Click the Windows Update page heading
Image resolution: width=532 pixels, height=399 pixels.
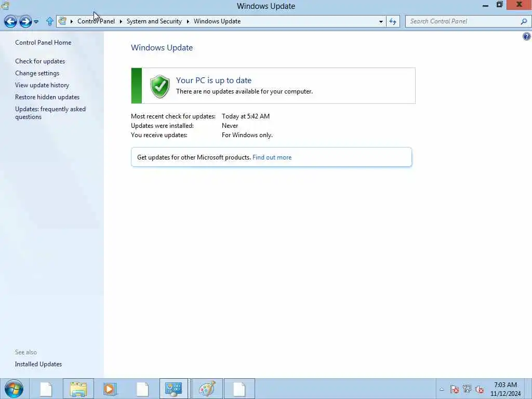point(162,47)
